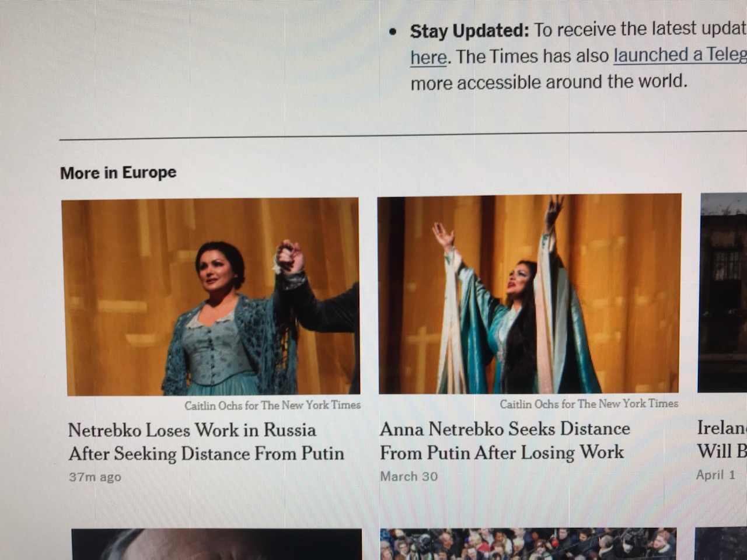Open the raised-arms performance photo thumbnail
The width and height of the screenshot is (747, 560).
pos(529,294)
